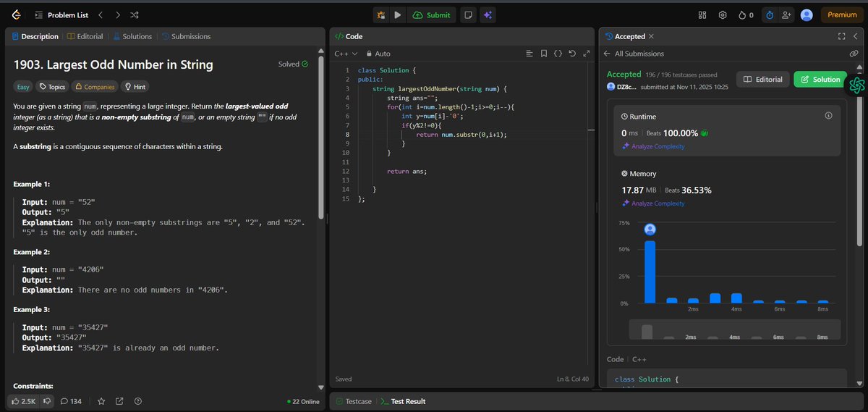Click the 'Solved' status label
This screenshot has height=412, width=868.
coord(294,64)
